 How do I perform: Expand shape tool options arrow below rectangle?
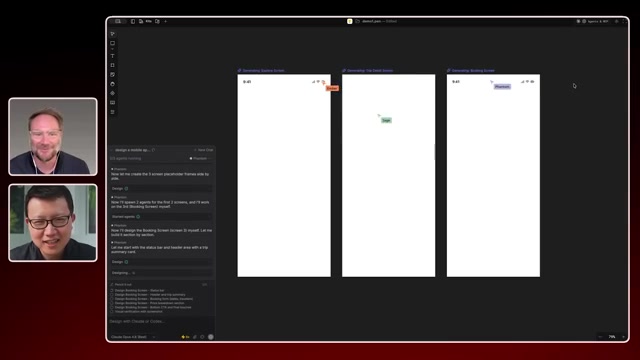click(x=113, y=49)
